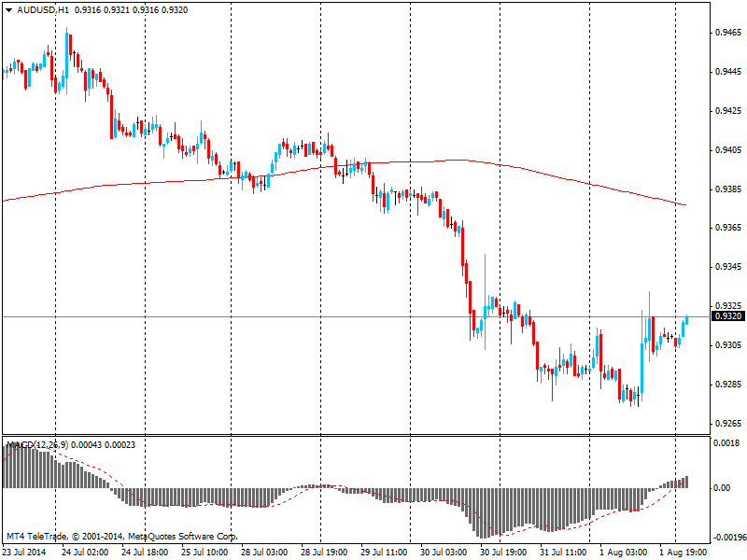The width and height of the screenshot is (747, 560).
Task: Click the 29 Jul 11:00 time label
Action: pos(384,553)
